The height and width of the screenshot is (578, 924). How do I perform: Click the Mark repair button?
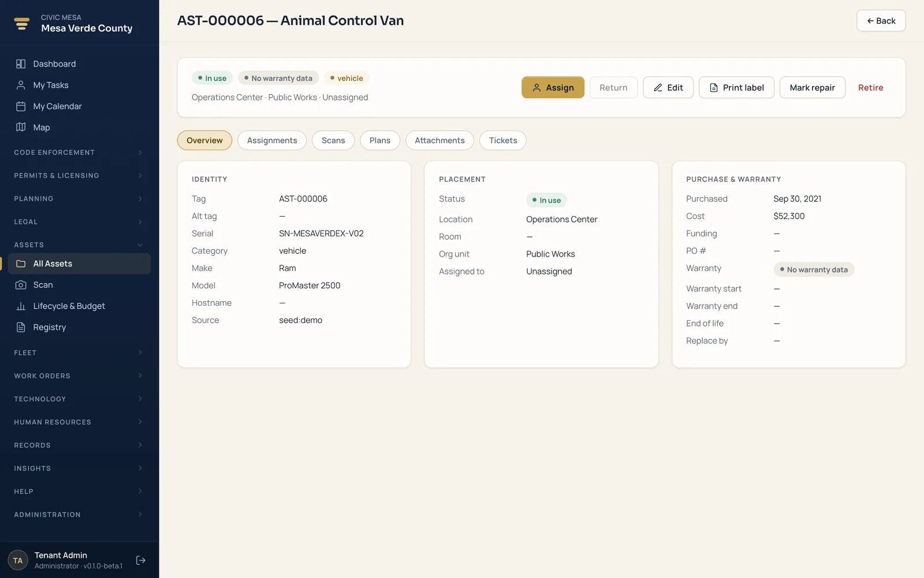click(813, 87)
